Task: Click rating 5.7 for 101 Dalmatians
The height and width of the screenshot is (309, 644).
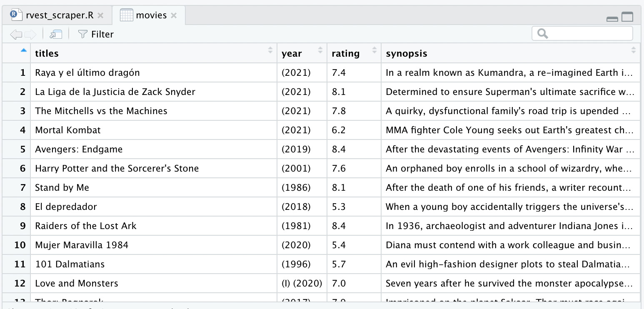Action: pos(354,264)
